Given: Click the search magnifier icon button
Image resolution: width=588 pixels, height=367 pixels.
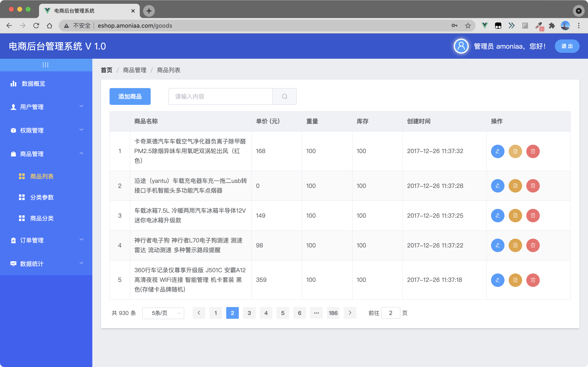Looking at the screenshot, I should (284, 96).
